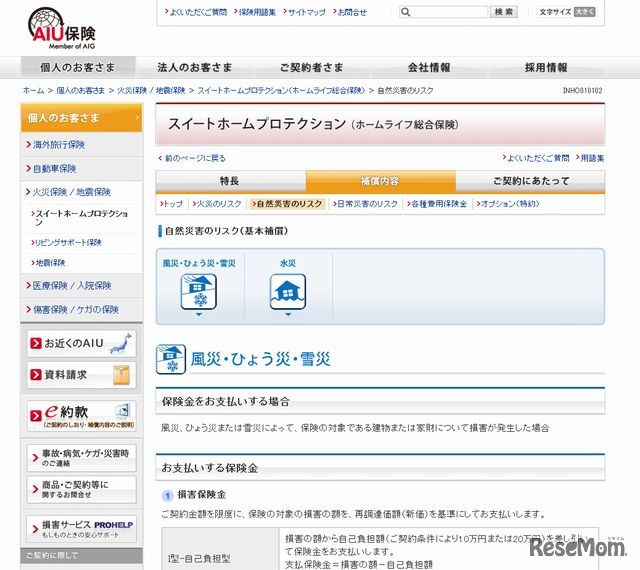Select 各種費用保険金 sub-navigation item

tap(437, 204)
